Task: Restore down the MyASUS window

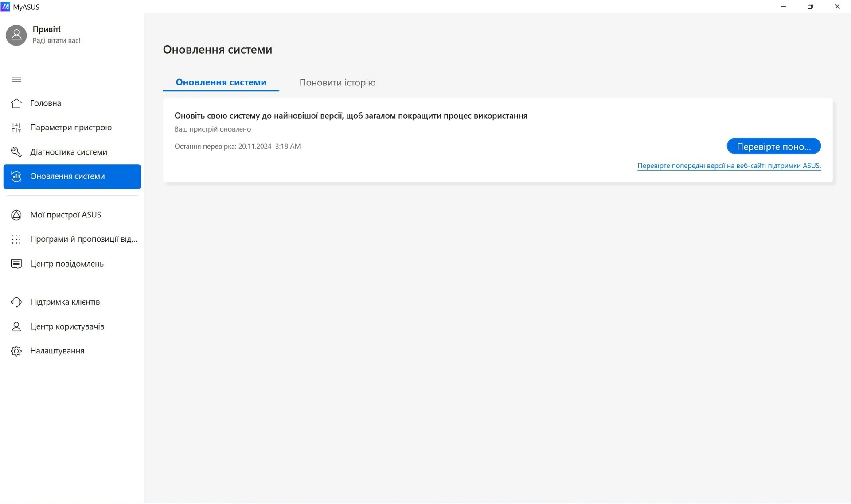Action: tap(810, 7)
